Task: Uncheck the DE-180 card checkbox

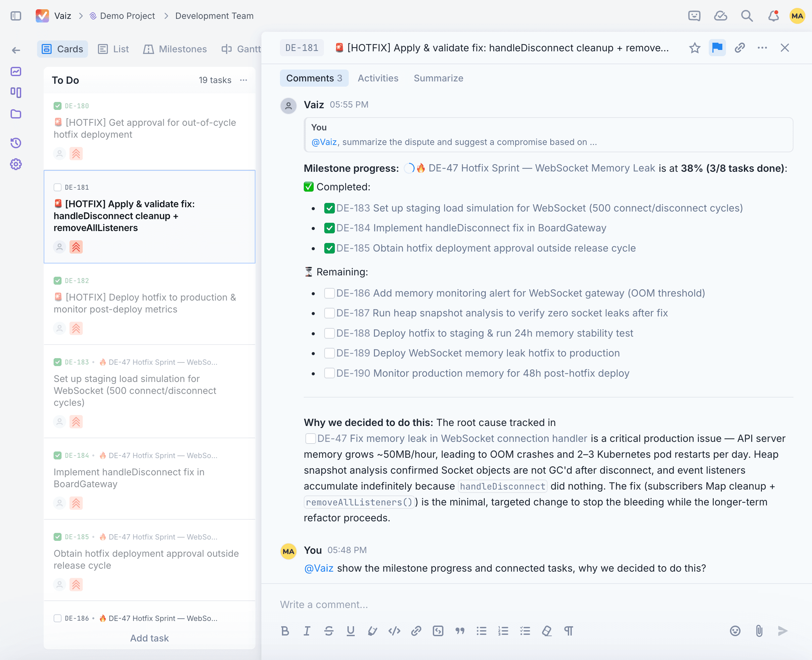Action: click(x=58, y=106)
